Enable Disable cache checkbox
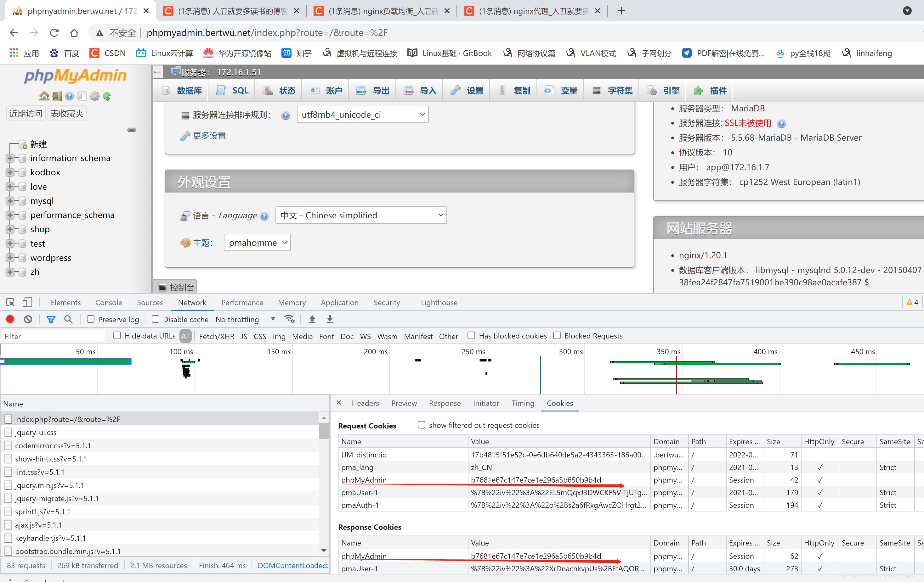Screen dimensions: 924x582 tap(156, 319)
